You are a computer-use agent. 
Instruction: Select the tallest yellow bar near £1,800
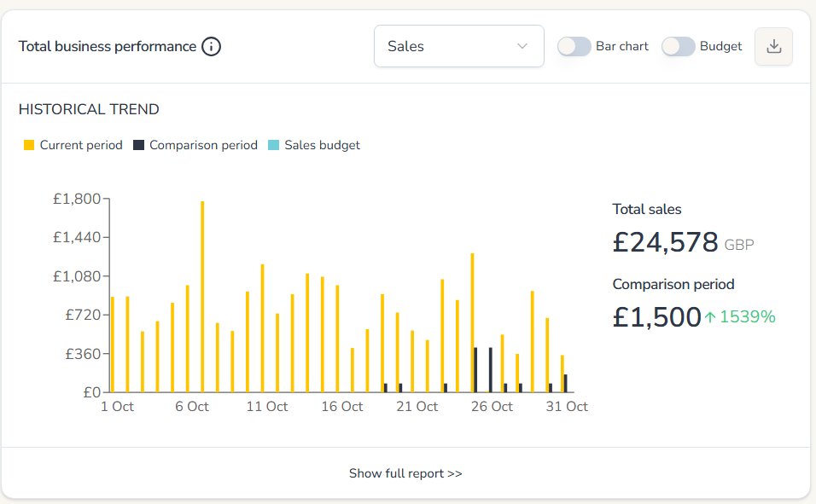[202, 296]
